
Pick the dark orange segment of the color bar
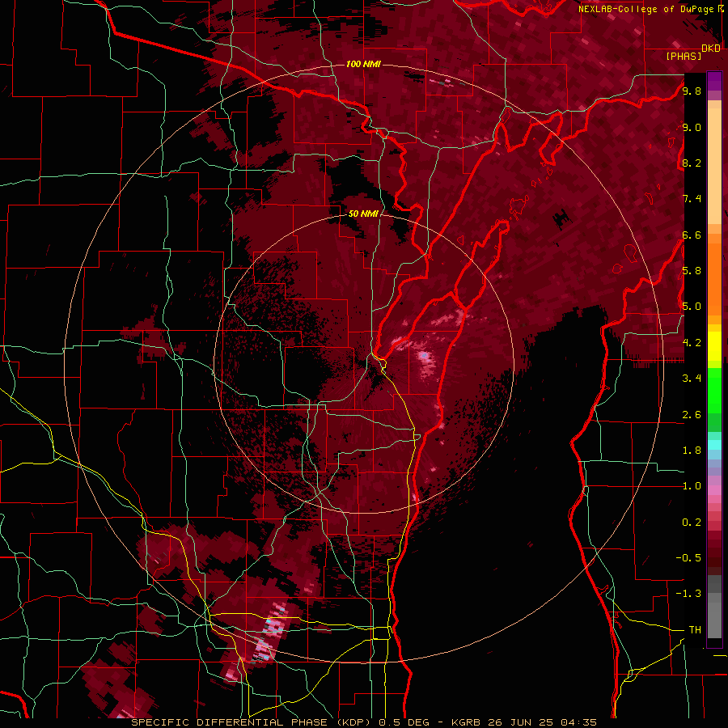714,279
